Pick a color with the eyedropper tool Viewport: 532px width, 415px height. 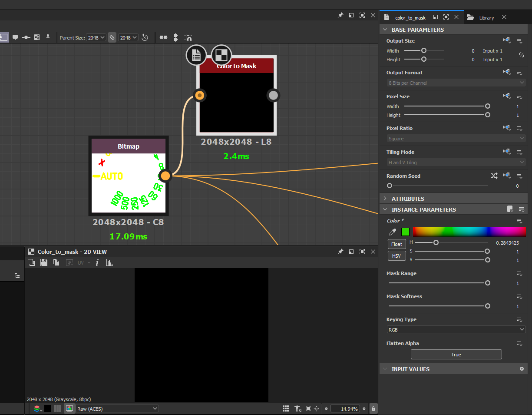coord(392,232)
